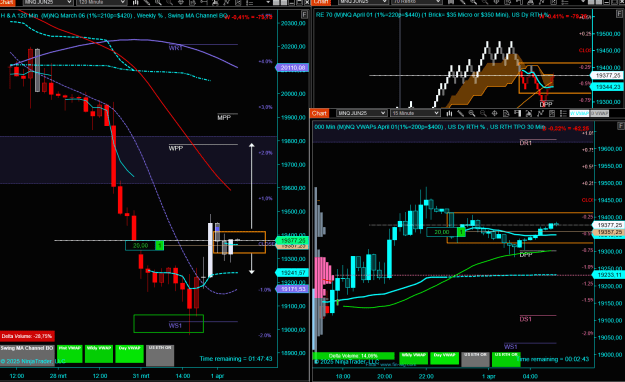Toggle gray US ETH OR on VWAPs chart
The image size is (625, 382).
coord(475,359)
